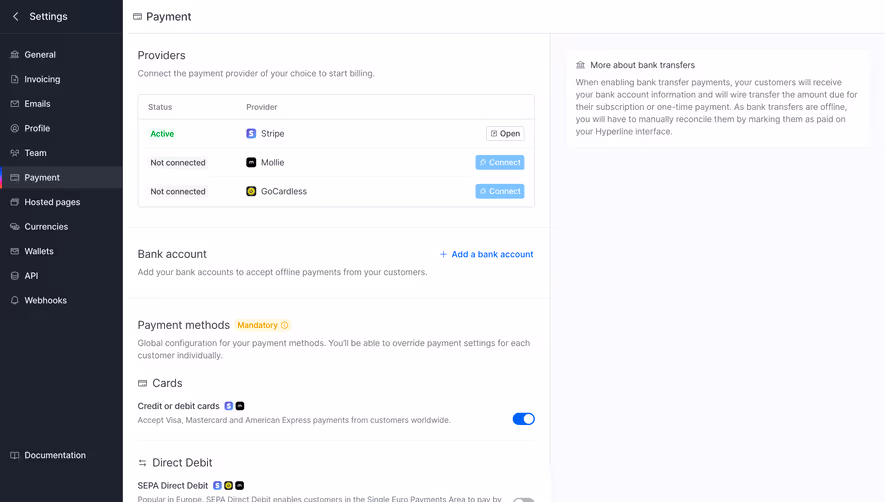
Task: Click the Profile icon in sidebar
Action: pos(15,128)
